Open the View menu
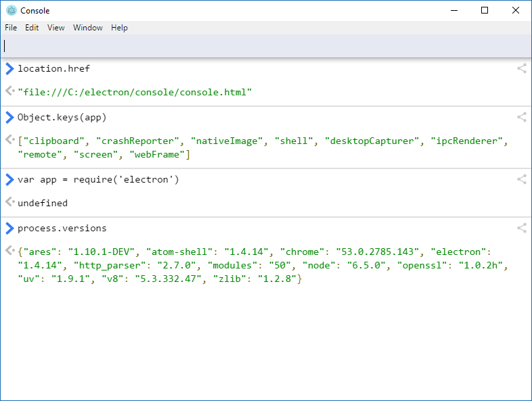This screenshot has width=532, height=401. (56, 28)
